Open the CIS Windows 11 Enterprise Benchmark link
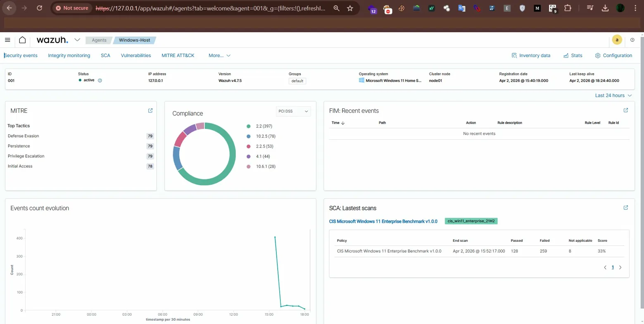The width and height of the screenshot is (644, 324). tap(383, 221)
